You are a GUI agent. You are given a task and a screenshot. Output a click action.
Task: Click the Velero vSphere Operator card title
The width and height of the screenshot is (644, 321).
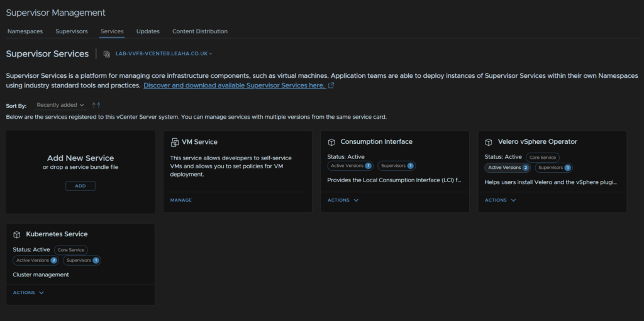538,141
